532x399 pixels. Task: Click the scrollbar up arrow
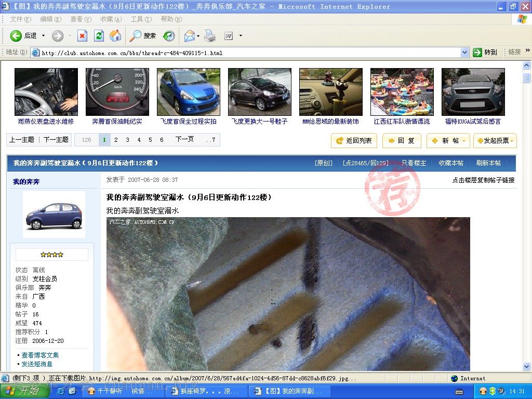coord(527,65)
